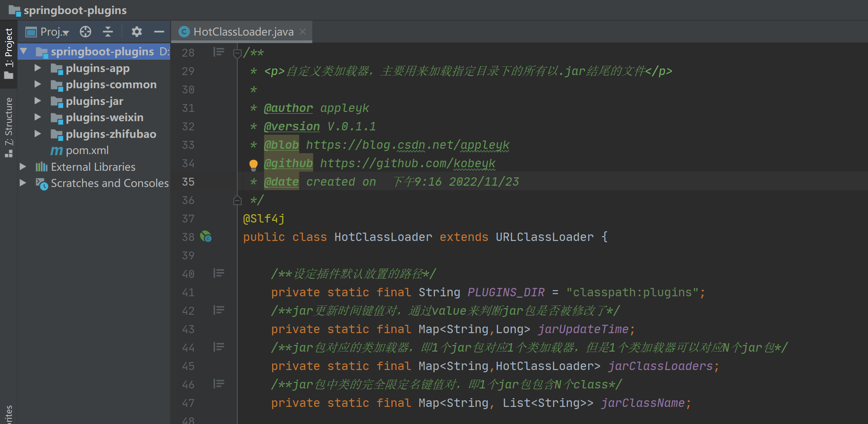This screenshot has width=868, height=424.
Task: Click the jarClassName field
Action: [643, 403]
